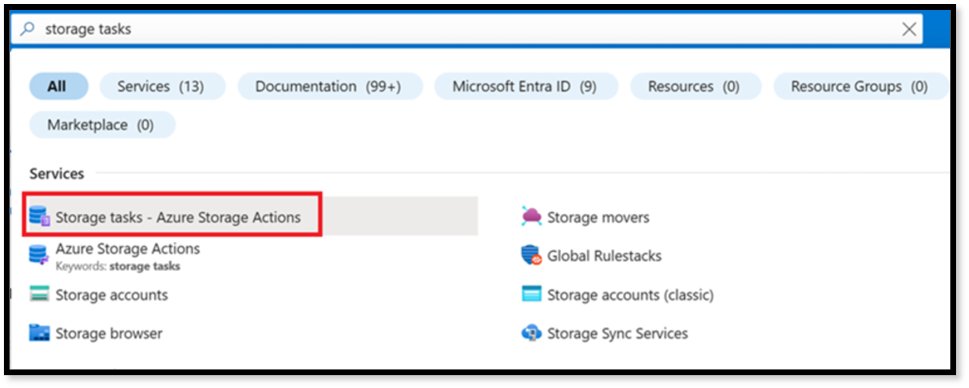This screenshot has height=388, width=969.
Task: Open Storage accounts (classic) service
Action: coord(630,295)
